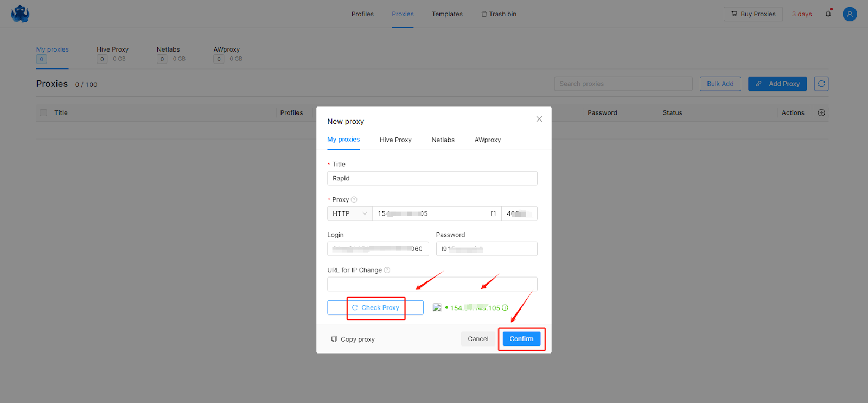This screenshot has width=868, height=403.
Task: Click the Password column header
Action: [602, 112]
